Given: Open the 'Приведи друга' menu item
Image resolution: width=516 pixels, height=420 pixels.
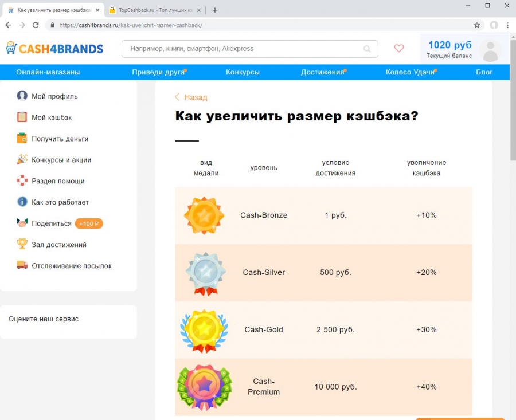Looking at the screenshot, I should pyautogui.click(x=158, y=72).
